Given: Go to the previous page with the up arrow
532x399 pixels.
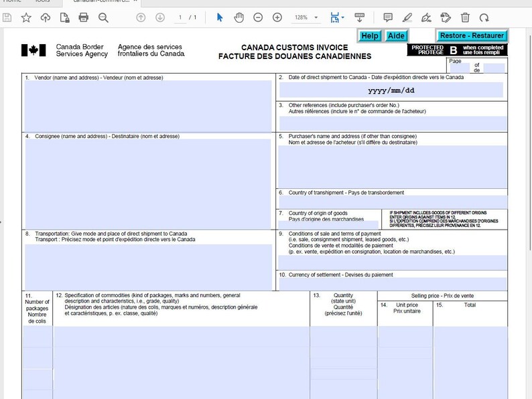Looking at the screenshot, I should coord(141,17).
